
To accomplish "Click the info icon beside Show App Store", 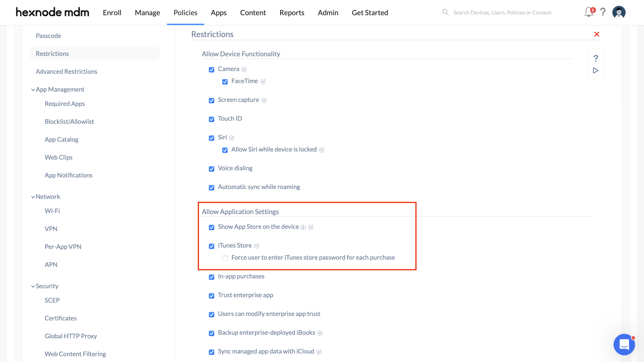I will point(303,227).
